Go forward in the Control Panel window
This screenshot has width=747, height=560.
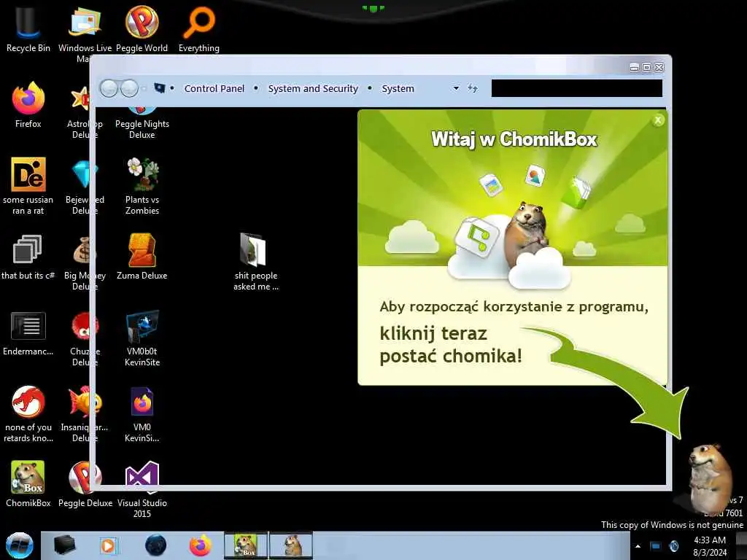click(129, 88)
